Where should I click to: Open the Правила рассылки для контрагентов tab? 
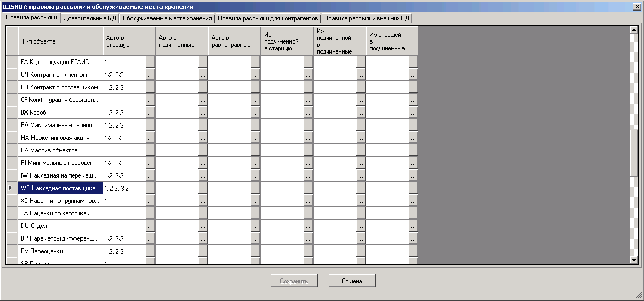[268, 18]
